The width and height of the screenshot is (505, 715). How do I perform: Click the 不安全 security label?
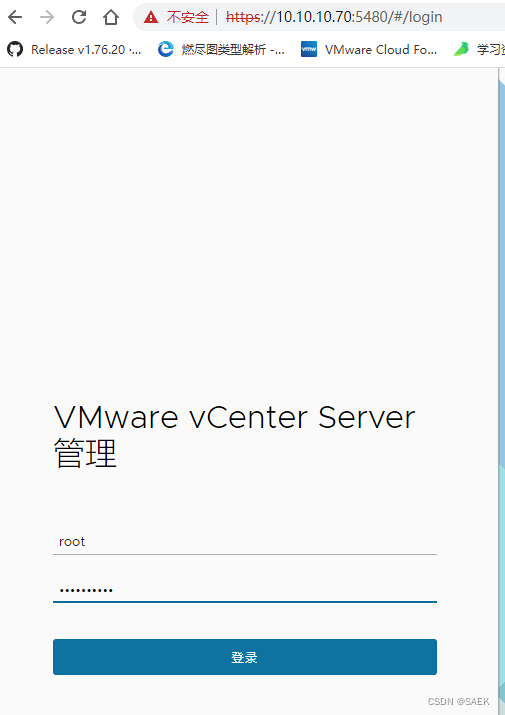tap(187, 17)
